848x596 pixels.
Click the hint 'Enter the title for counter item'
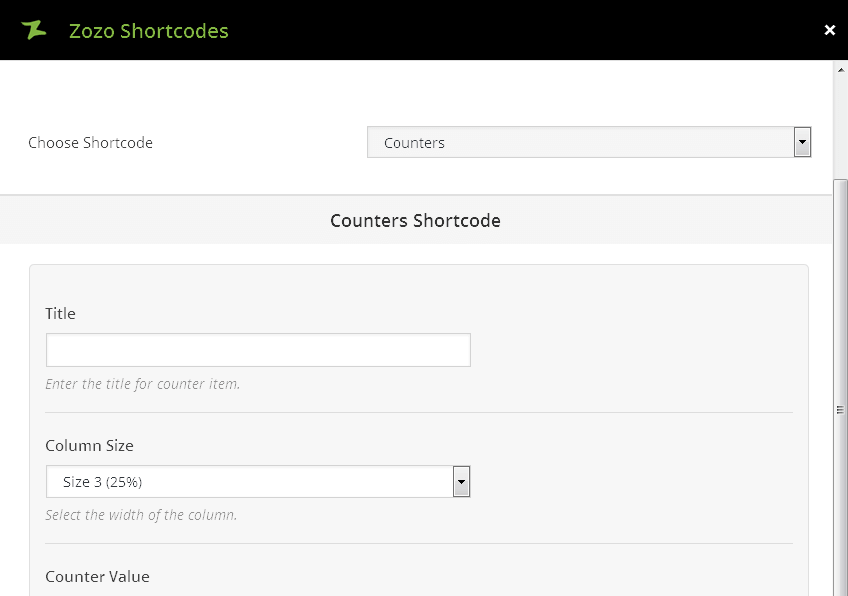click(x=142, y=384)
